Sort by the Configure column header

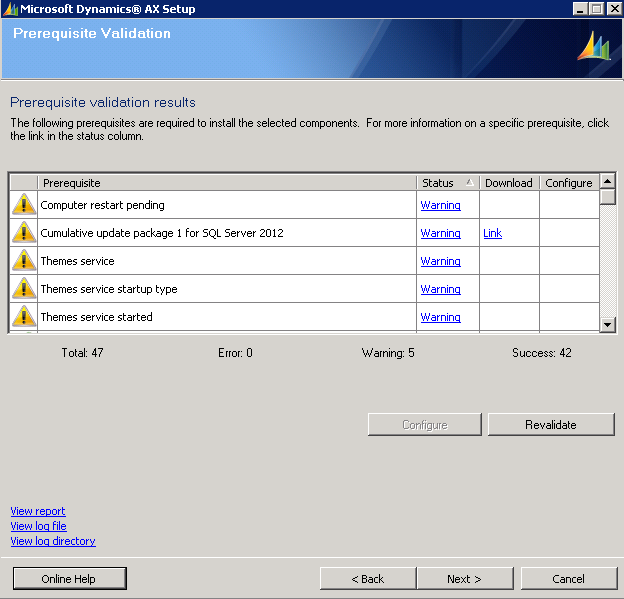(x=569, y=183)
